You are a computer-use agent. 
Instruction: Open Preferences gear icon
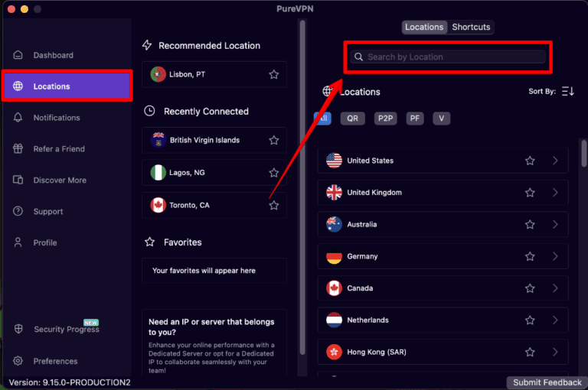(x=18, y=361)
